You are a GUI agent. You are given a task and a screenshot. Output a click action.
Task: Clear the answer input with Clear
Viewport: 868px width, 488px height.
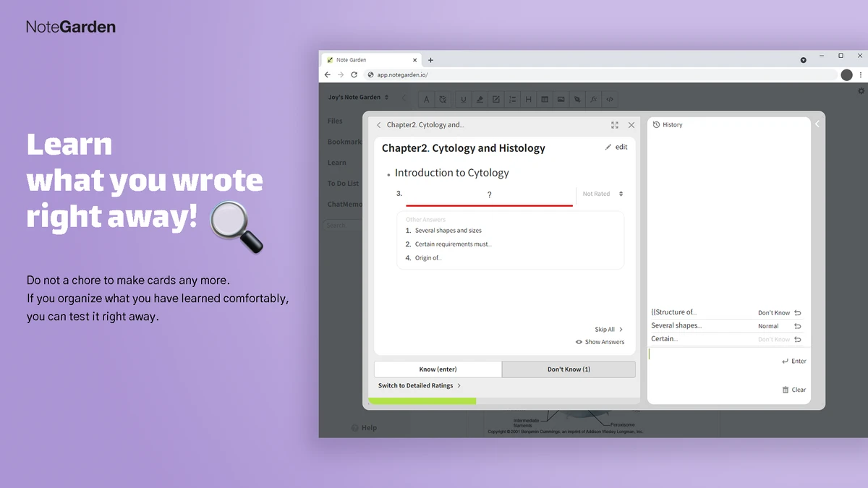pos(794,390)
